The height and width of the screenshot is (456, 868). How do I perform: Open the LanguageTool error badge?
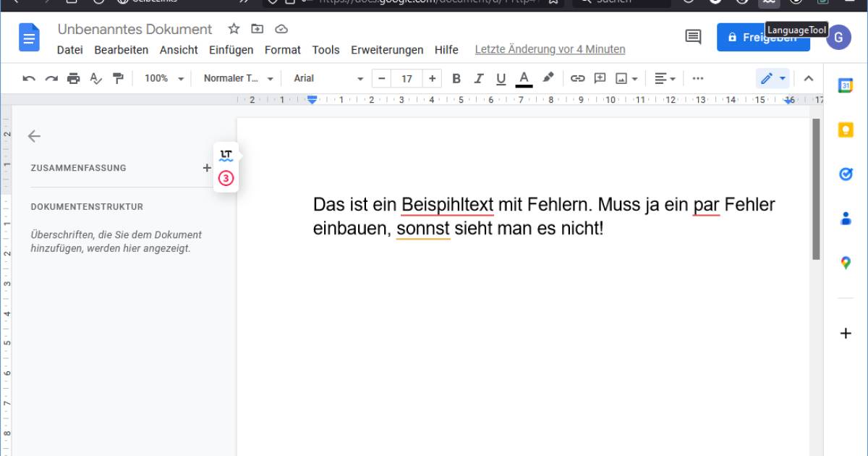(226, 179)
